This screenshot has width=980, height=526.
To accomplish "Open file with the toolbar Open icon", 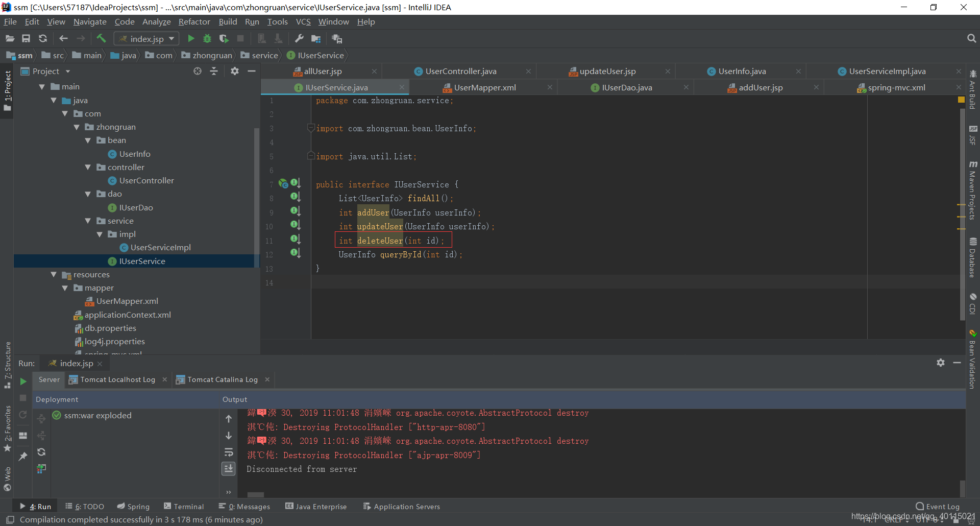I will pos(10,39).
